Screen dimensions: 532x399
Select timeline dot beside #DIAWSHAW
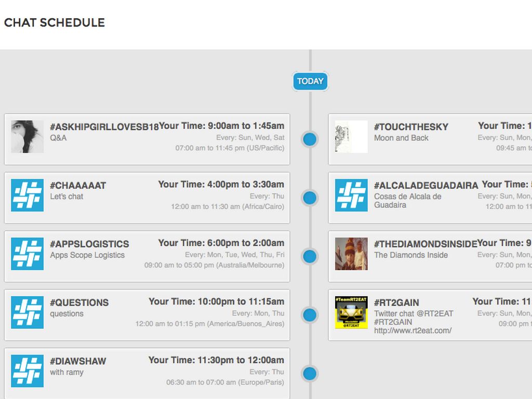click(x=310, y=374)
